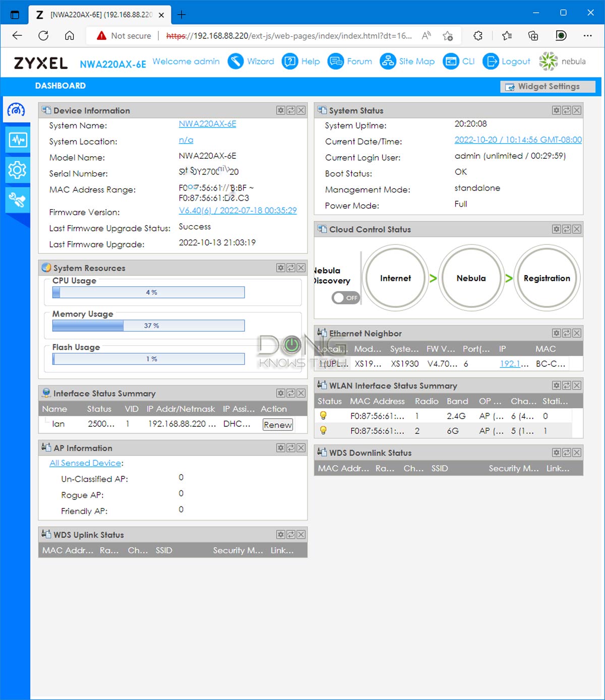The height and width of the screenshot is (700, 605).
Task: Open the CLI console icon
Action: 451,61
